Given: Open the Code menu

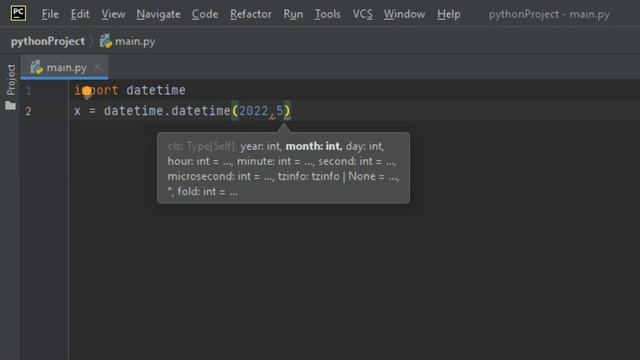Looking at the screenshot, I should click(x=205, y=14).
